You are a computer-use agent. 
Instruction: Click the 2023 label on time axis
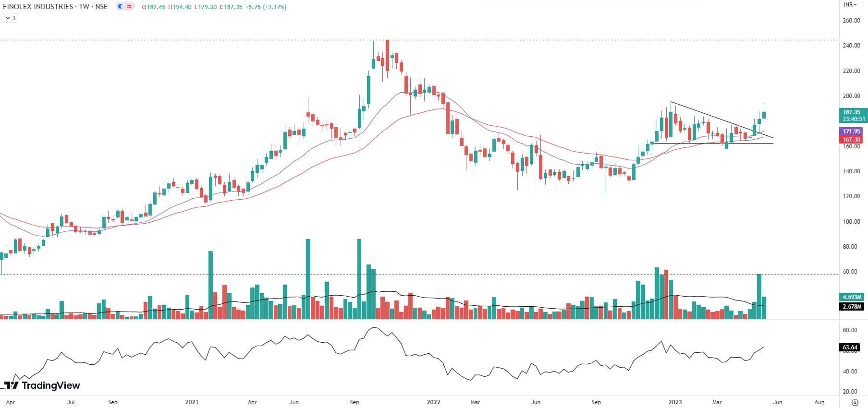pos(674,402)
